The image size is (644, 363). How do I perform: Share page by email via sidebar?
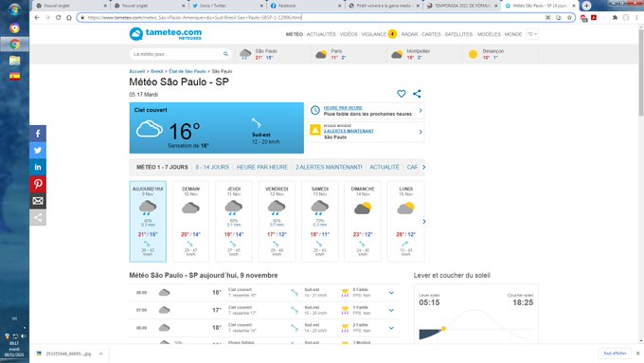pyautogui.click(x=38, y=201)
